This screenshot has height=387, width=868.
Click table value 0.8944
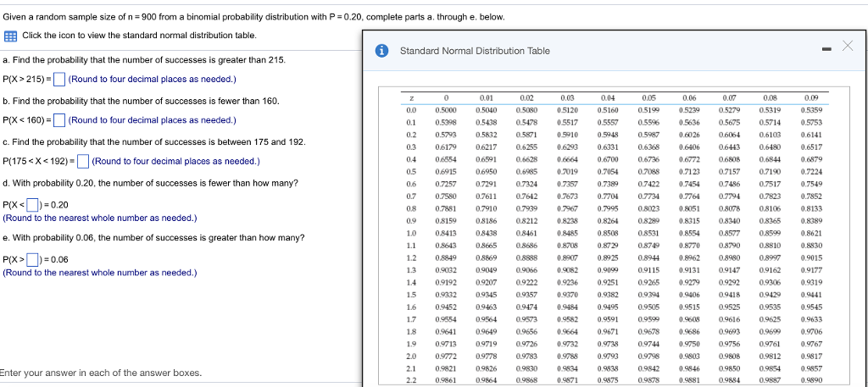tap(648, 257)
